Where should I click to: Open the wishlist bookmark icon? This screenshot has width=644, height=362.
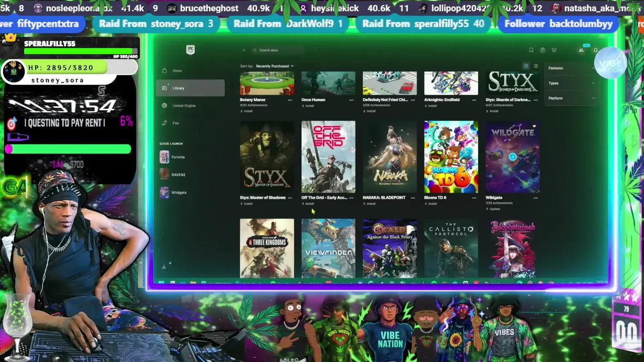pyautogui.click(x=531, y=50)
